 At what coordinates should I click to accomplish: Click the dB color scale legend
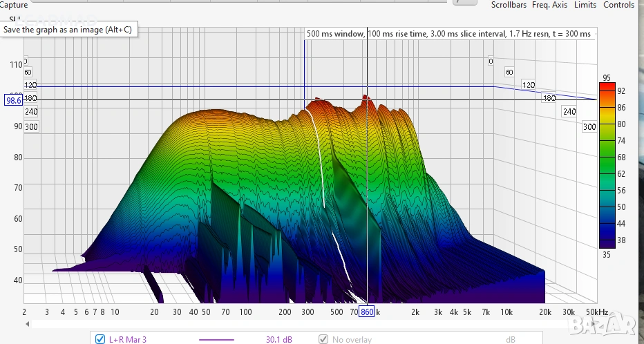point(605,164)
